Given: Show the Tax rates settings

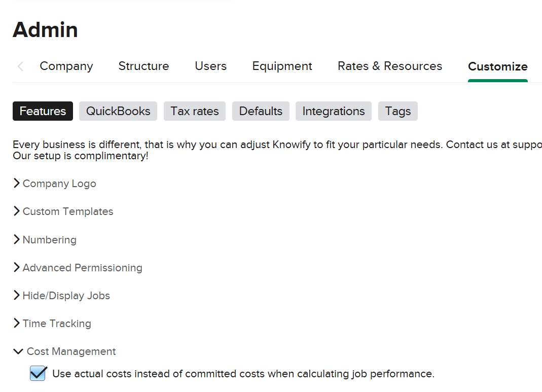Looking at the screenshot, I should pos(195,111).
